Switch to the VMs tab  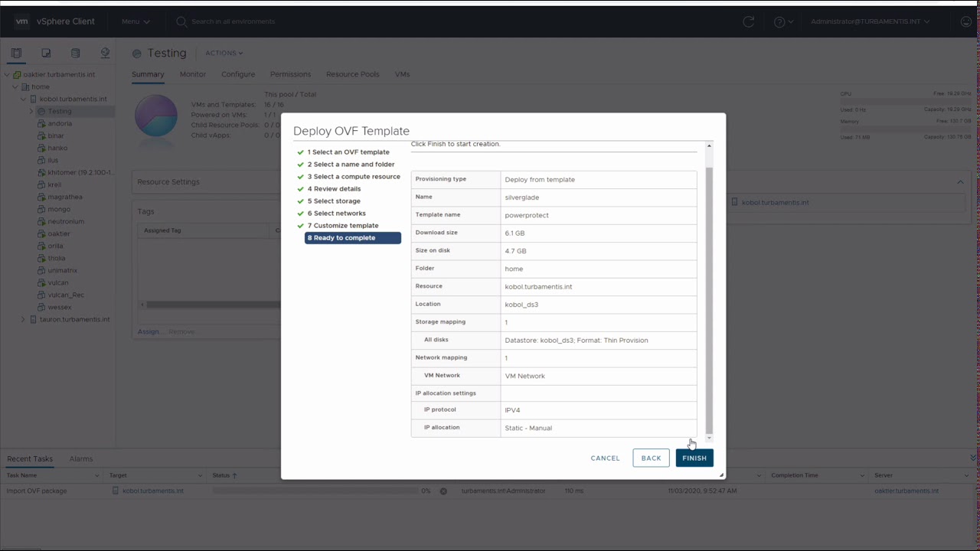402,74
